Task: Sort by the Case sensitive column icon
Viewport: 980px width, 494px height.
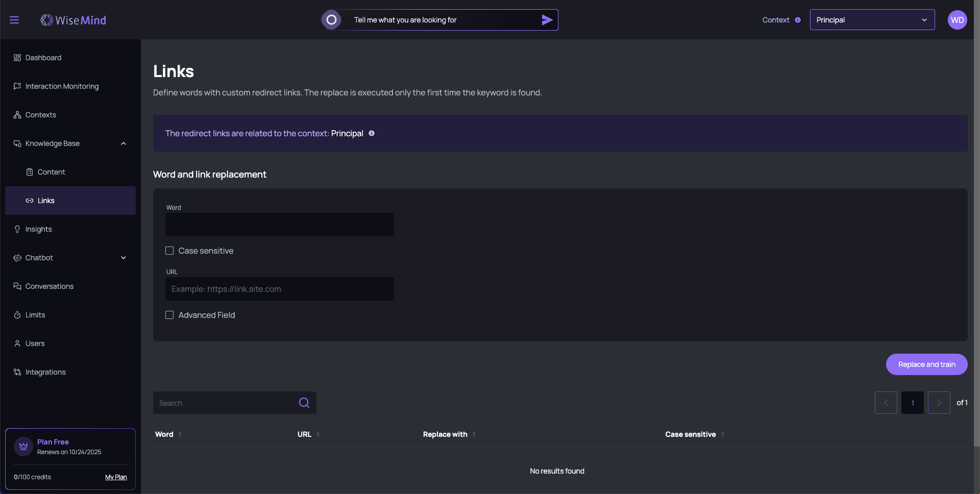Action: click(x=723, y=434)
